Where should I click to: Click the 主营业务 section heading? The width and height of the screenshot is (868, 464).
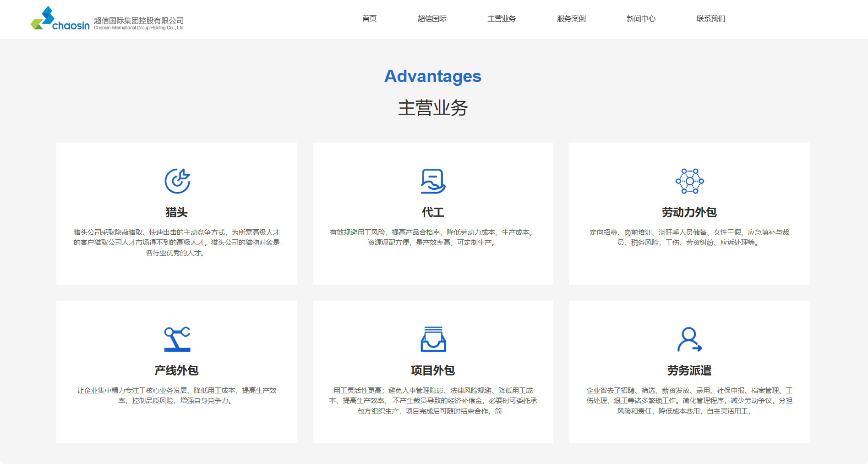[434, 107]
